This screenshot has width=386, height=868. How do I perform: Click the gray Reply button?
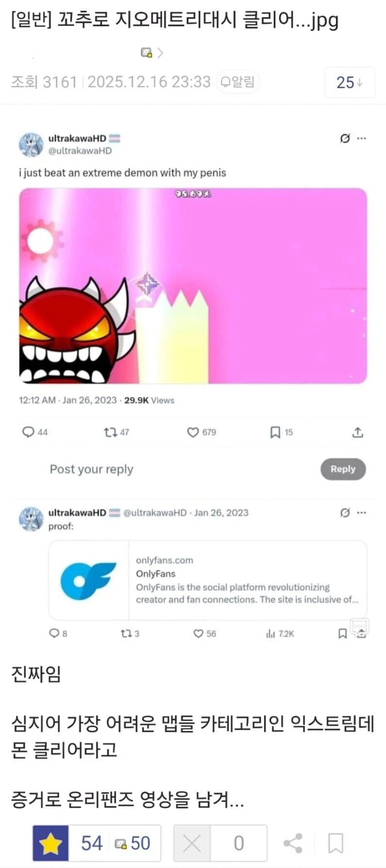pos(343,469)
